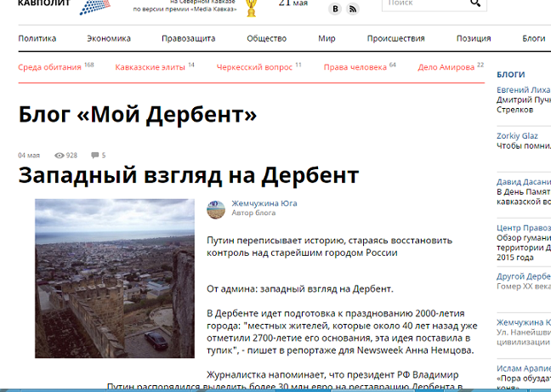The image size is (551, 392).
Task: Click the views eye icon
Action: click(59, 156)
